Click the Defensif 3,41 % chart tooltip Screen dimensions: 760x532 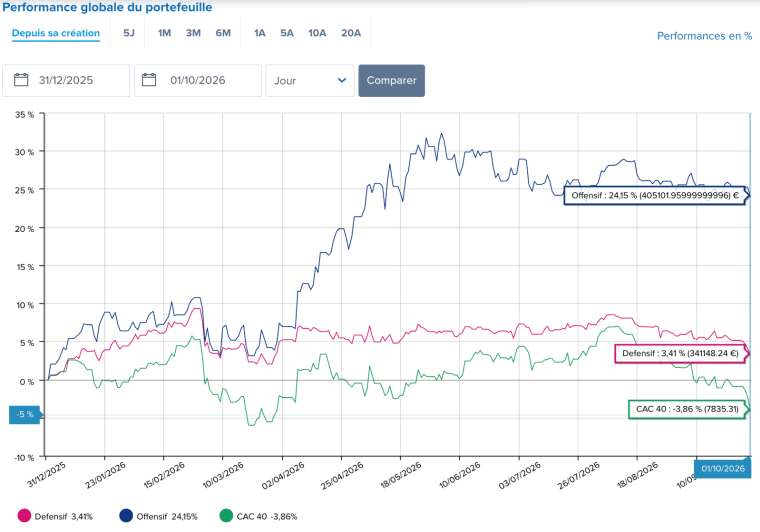(x=681, y=354)
